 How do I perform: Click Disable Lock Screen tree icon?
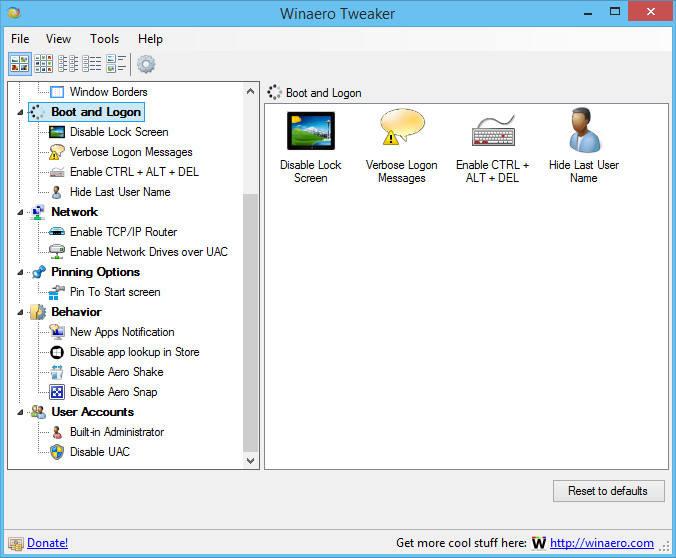(56, 132)
